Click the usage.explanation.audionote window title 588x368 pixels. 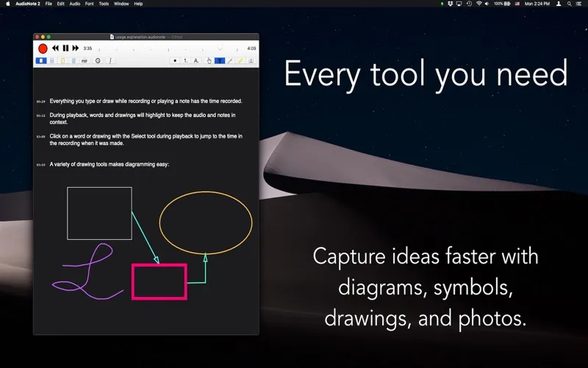click(x=140, y=37)
